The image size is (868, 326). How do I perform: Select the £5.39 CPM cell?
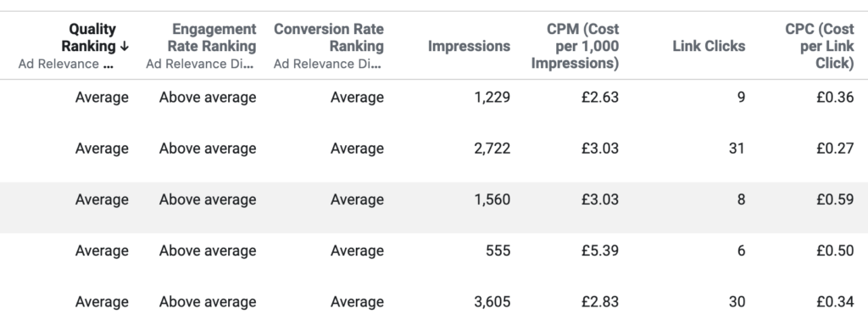click(600, 250)
